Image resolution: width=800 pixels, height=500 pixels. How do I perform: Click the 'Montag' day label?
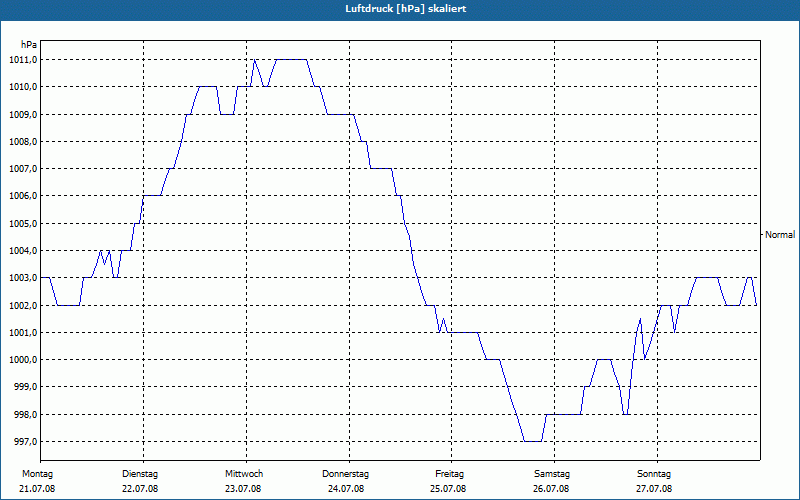pyautogui.click(x=37, y=474)
